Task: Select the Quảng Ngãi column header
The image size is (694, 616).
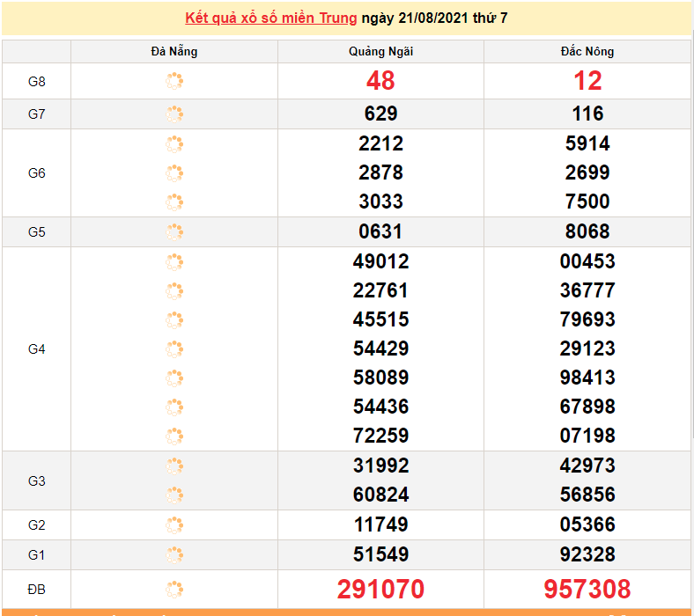Action: tap(380, 51)
